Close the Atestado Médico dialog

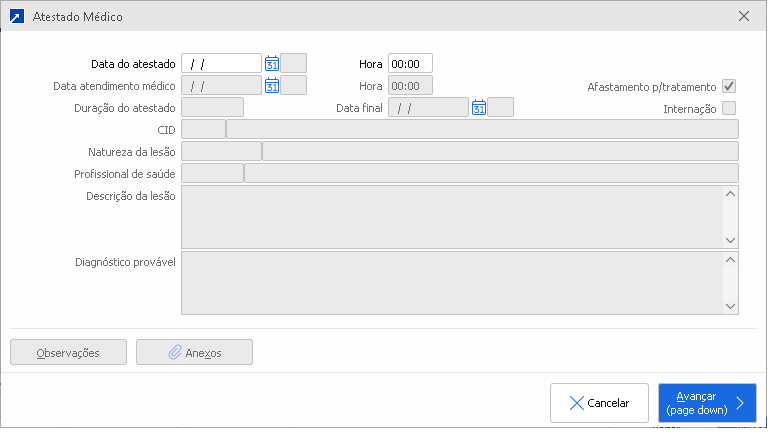pos(743,17)
